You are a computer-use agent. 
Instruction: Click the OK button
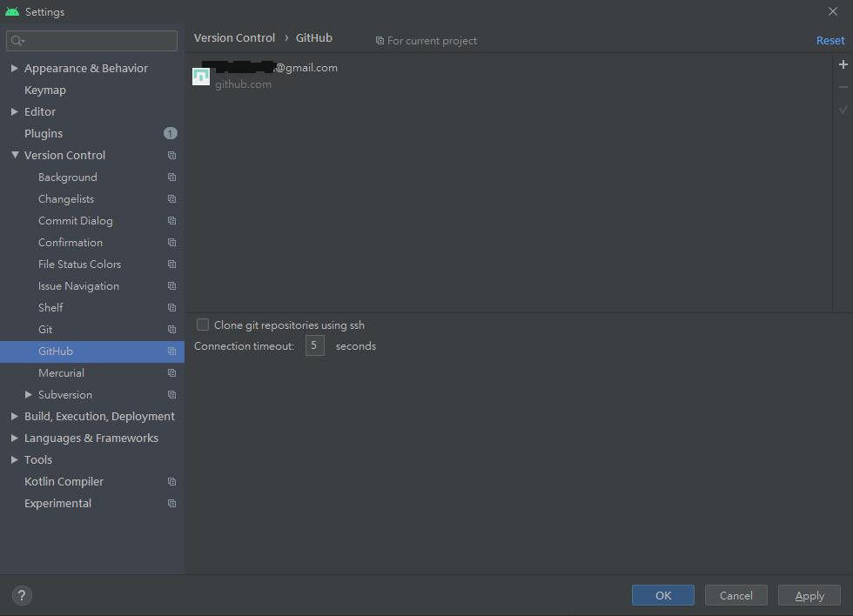click(662, 595)
